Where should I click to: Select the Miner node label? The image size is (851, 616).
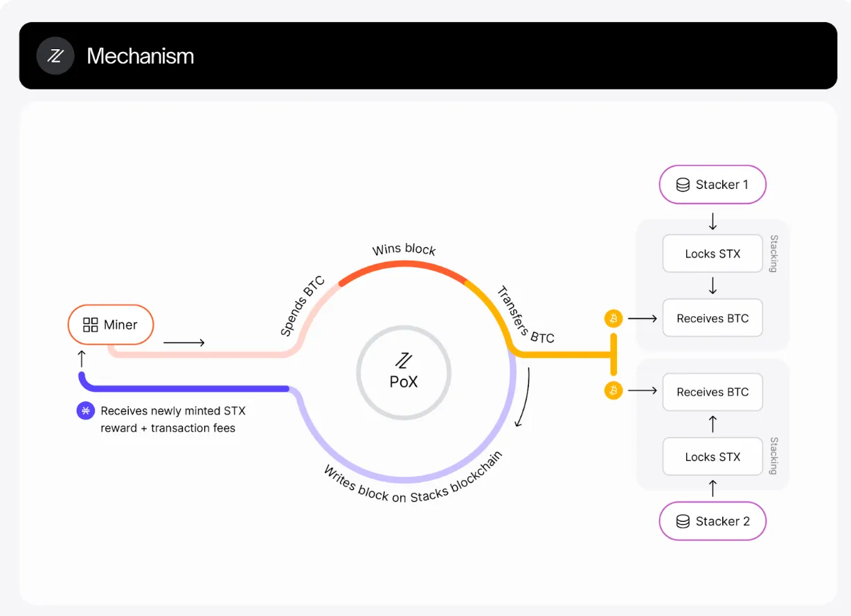click(120, 325)
